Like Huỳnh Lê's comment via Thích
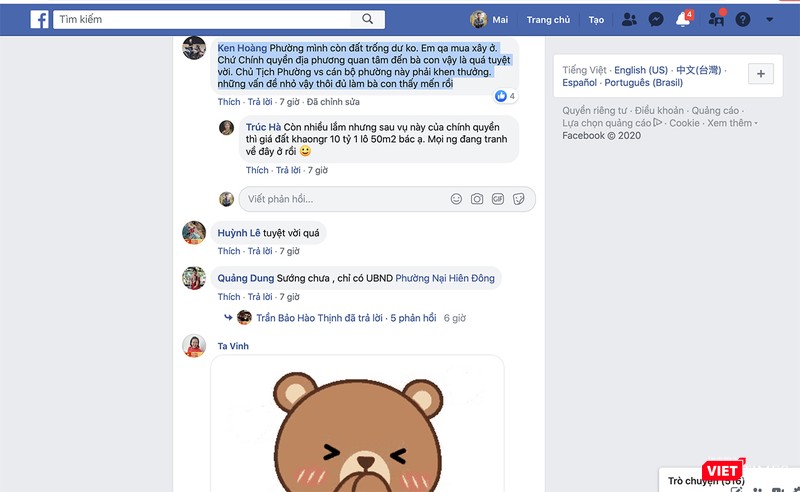The height and width of the screenshot is (492, 800). tap(229, 251)
